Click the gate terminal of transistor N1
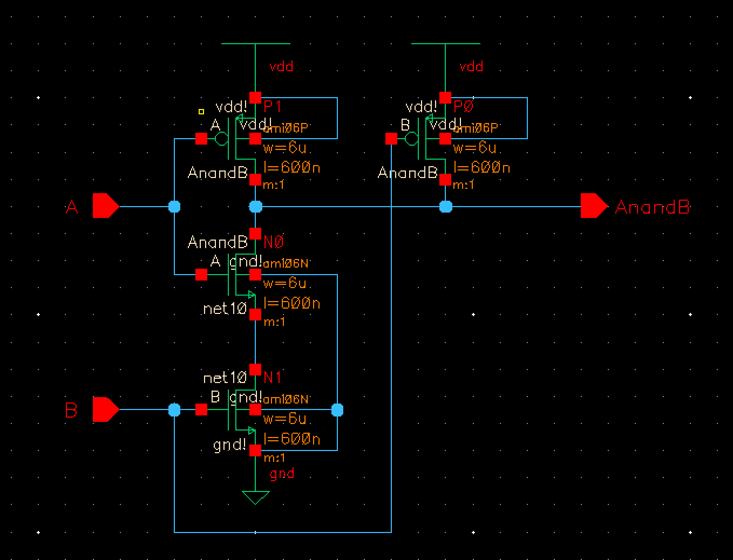Image resolution: width=733 pixels, height=560 pixels. 201,410
